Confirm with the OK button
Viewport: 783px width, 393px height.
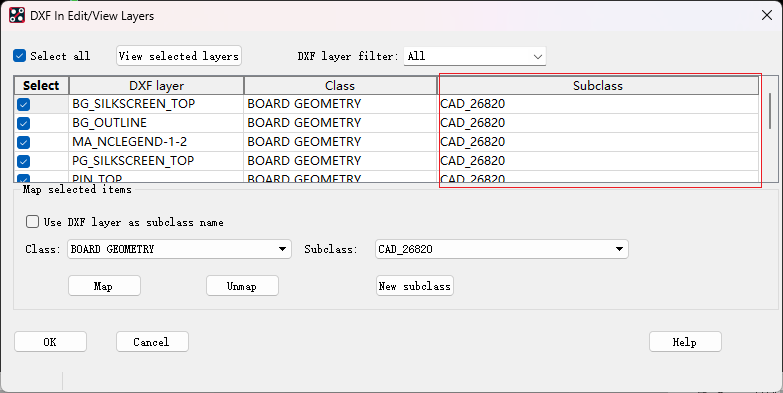pyautogui.click(x=50, y=342)
